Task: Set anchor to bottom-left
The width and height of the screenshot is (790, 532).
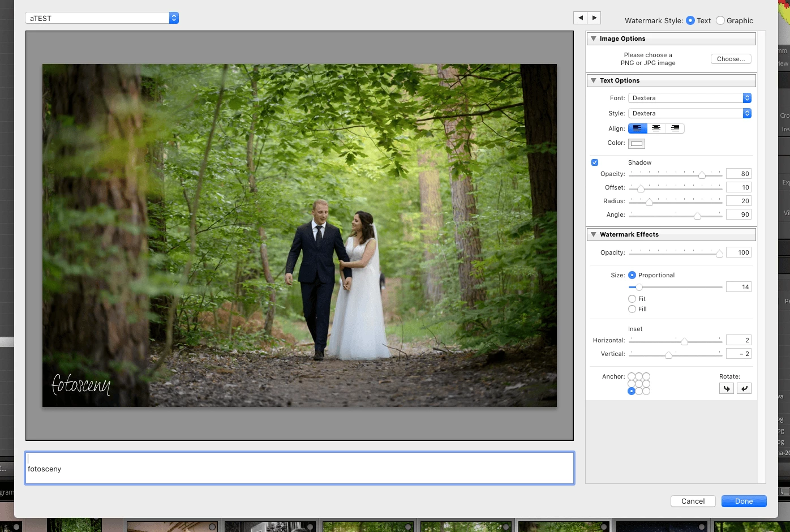Action: [632, 391]
